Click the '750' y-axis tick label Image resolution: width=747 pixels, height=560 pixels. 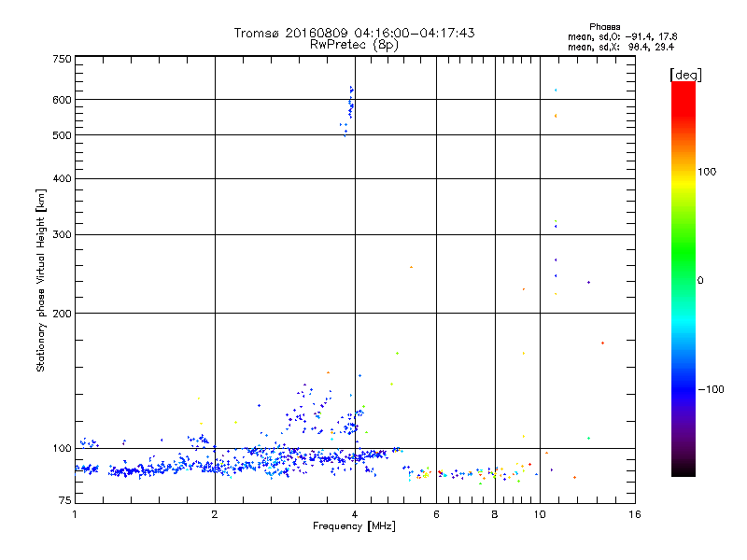62,59
